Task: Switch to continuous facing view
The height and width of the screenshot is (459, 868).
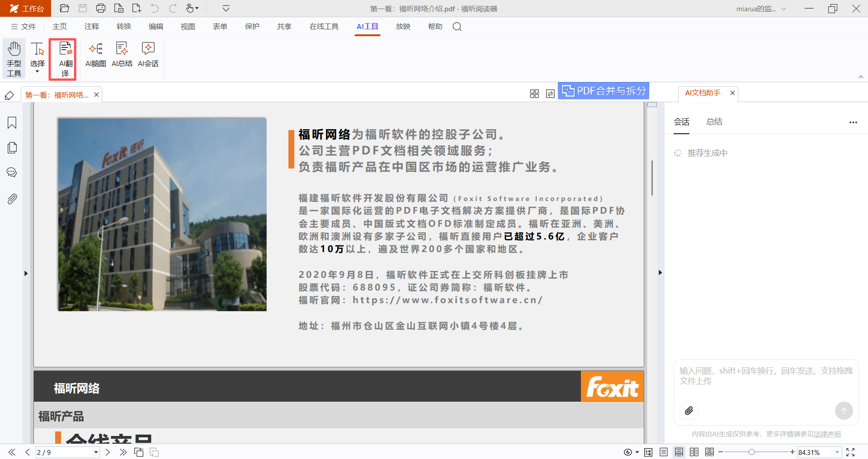Action: point(710,452)
